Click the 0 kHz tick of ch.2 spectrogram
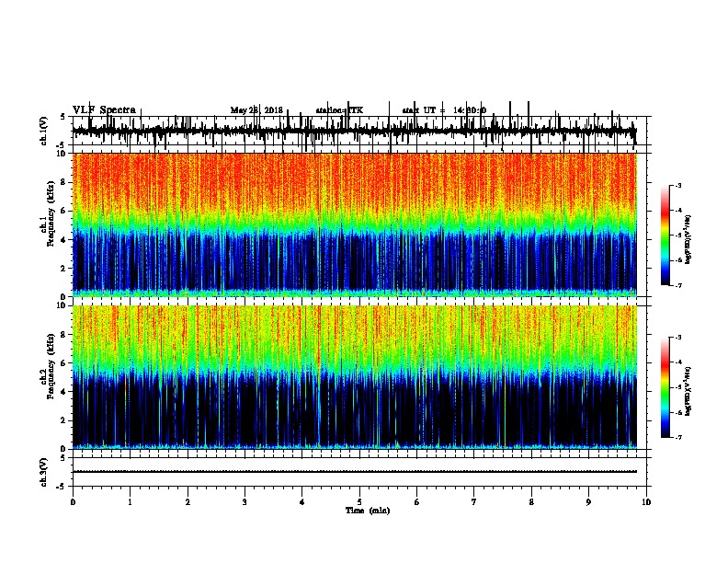Image resolution: width=728 pixels, height=563 pixels. (x=64, y=449)
